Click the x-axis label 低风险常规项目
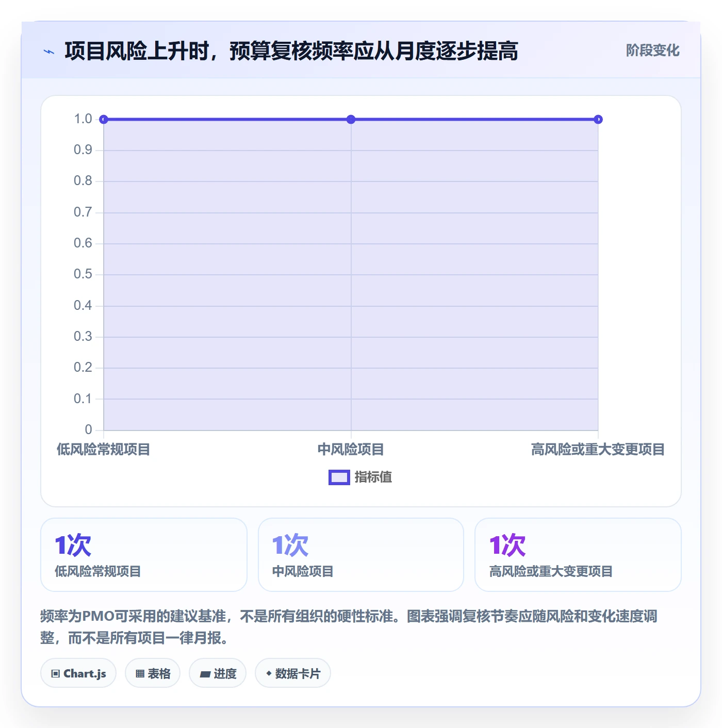 coord(103,450)
